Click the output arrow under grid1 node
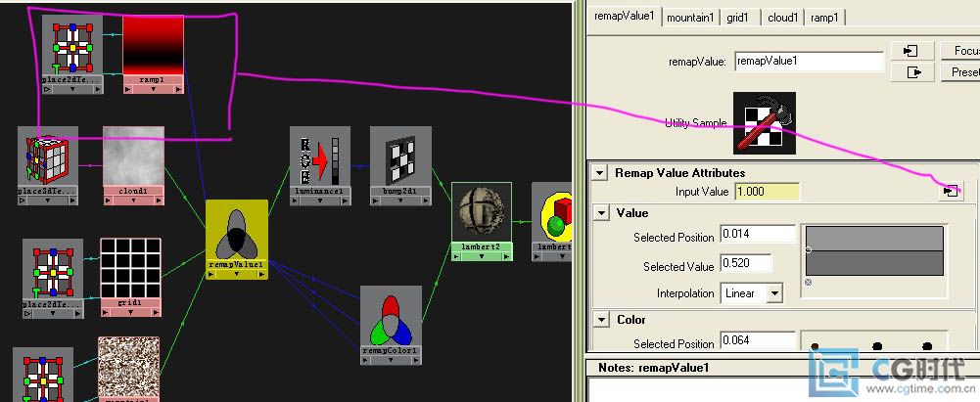Viewport: 980px width, 402px height. point(156,312)
